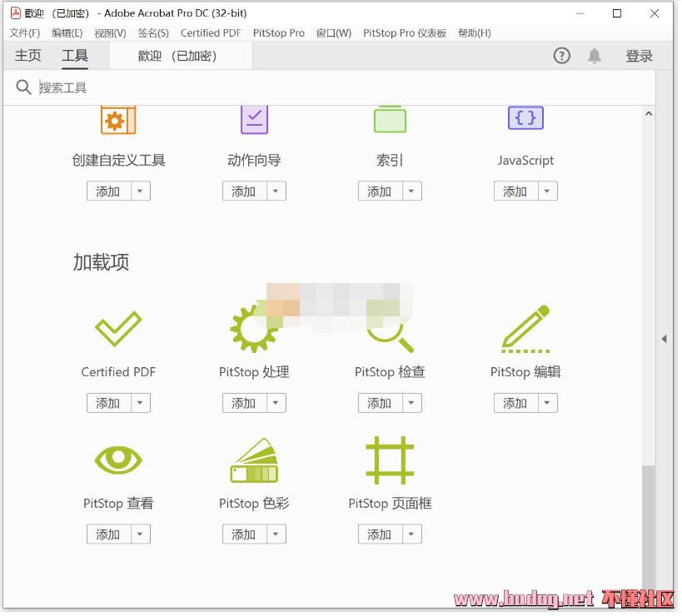This screenshot has width=682, height=616.
Task: Open the PitStop Pro 仪表板 menu
Action: [405, 33]
